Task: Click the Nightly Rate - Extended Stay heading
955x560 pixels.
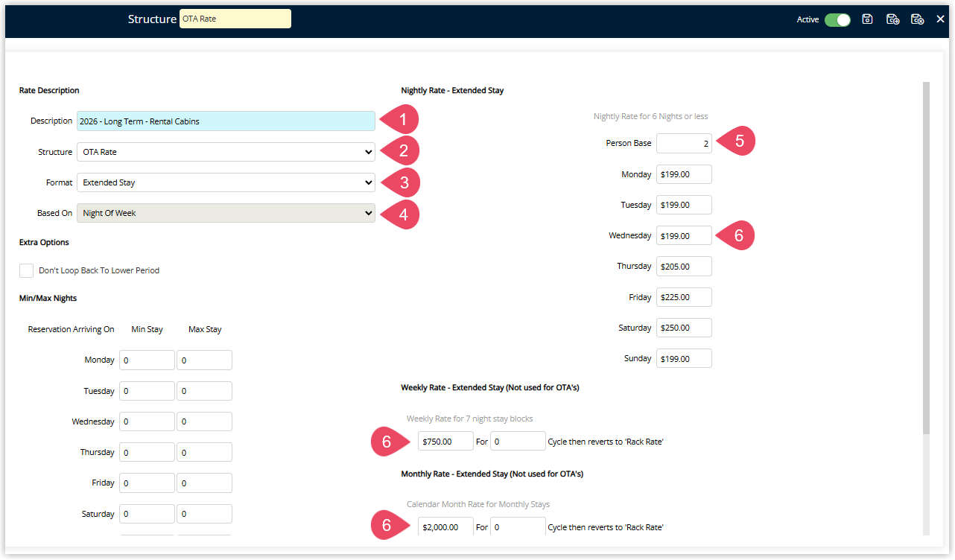Action: point(452,91)
